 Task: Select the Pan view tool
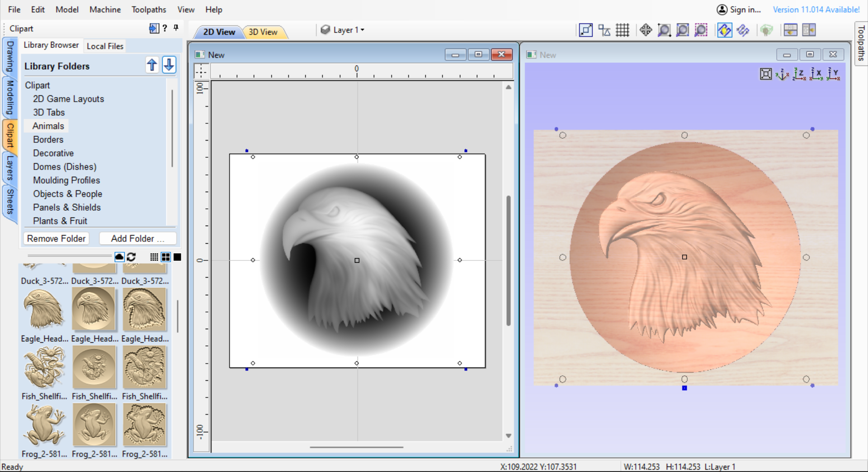pos(646,30)
